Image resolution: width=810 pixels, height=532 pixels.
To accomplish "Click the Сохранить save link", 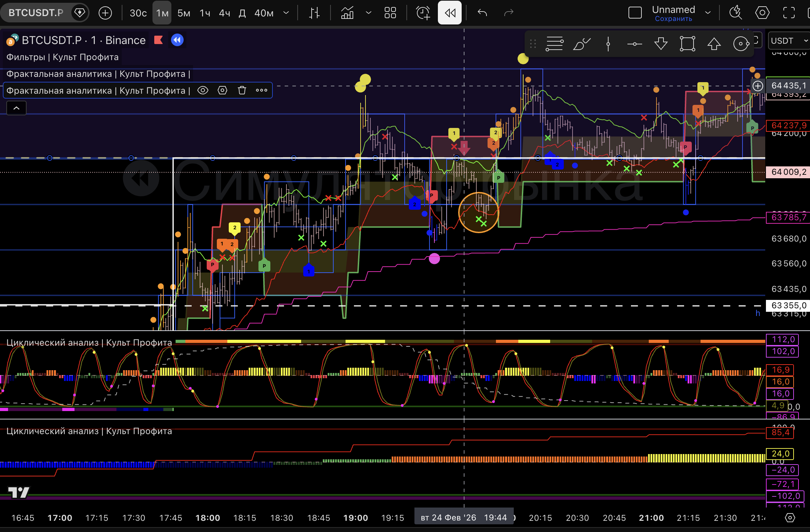I will (673, 19).
